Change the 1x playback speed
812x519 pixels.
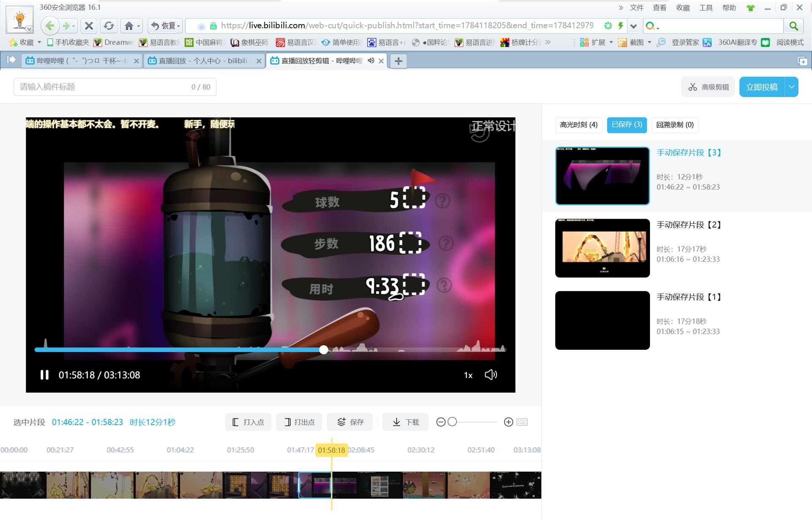468,375
